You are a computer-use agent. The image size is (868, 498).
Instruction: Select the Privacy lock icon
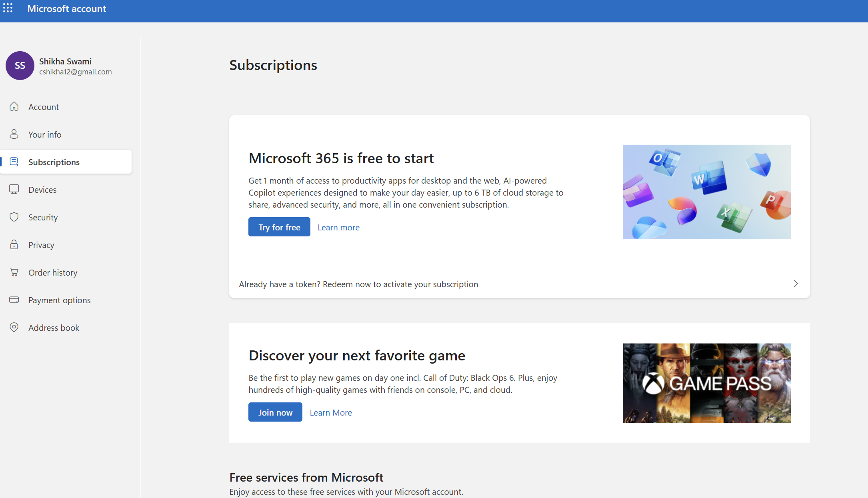coord(14,244)
